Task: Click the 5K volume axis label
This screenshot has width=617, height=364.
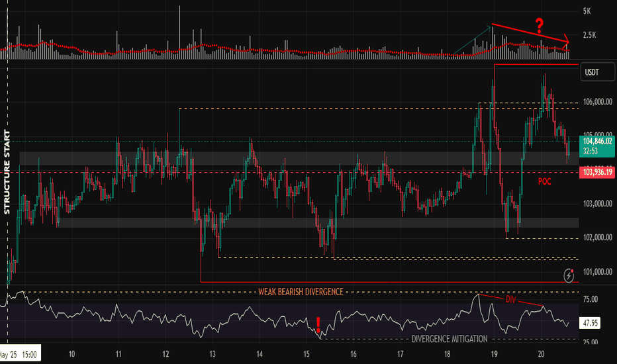Action: pyautogui.click(x=587, y=11)
